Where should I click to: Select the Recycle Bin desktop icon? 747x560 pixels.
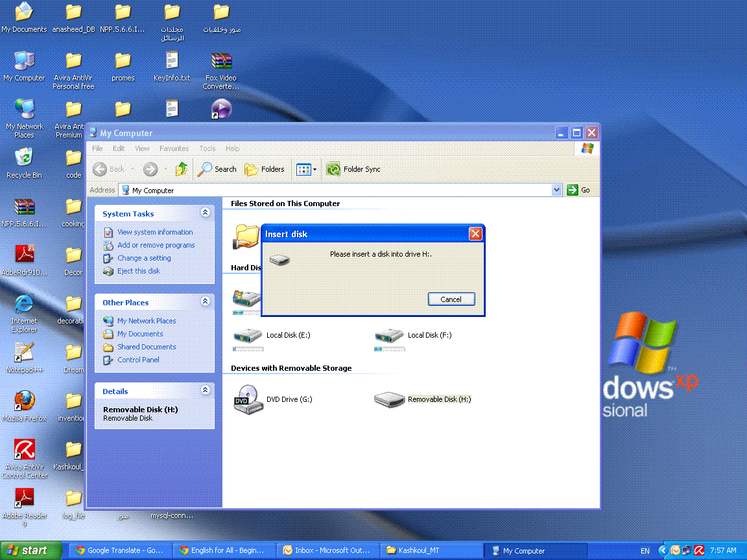click(x=24, y=163)
